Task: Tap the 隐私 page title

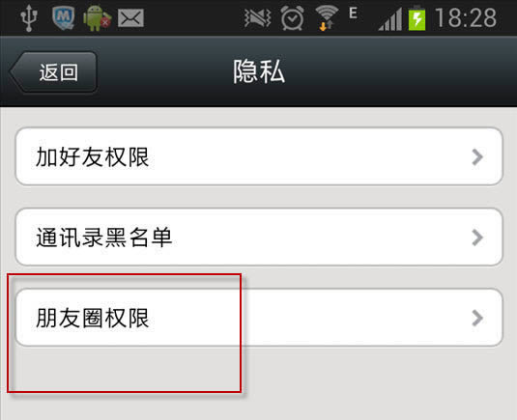Action: [259, 71]
